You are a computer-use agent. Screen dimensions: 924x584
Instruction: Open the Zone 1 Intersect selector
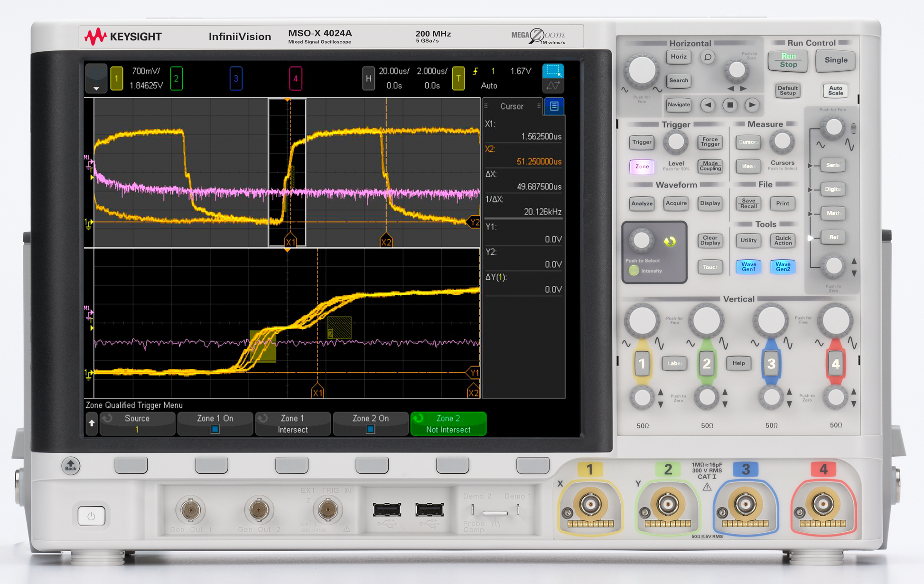[292, 424]
